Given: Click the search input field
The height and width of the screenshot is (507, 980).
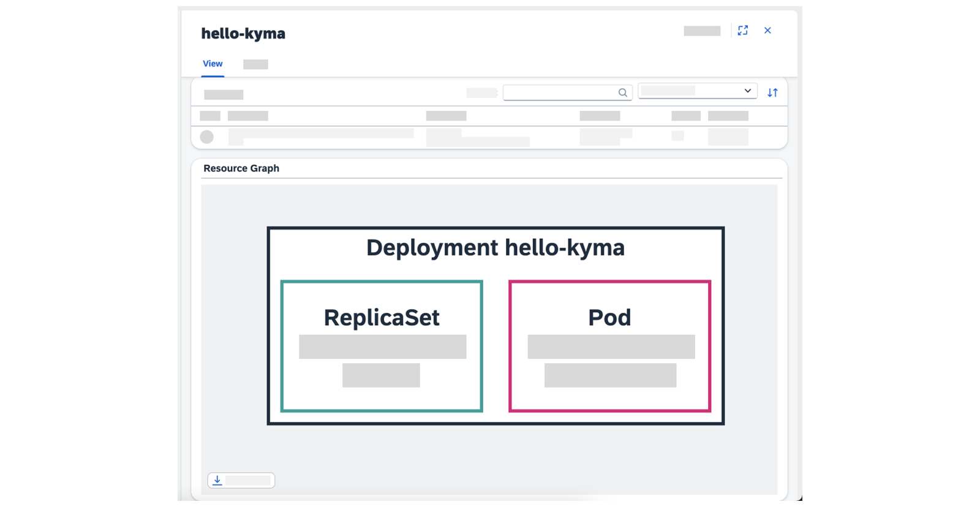Looking at the screenshot, I should [567, 92].
